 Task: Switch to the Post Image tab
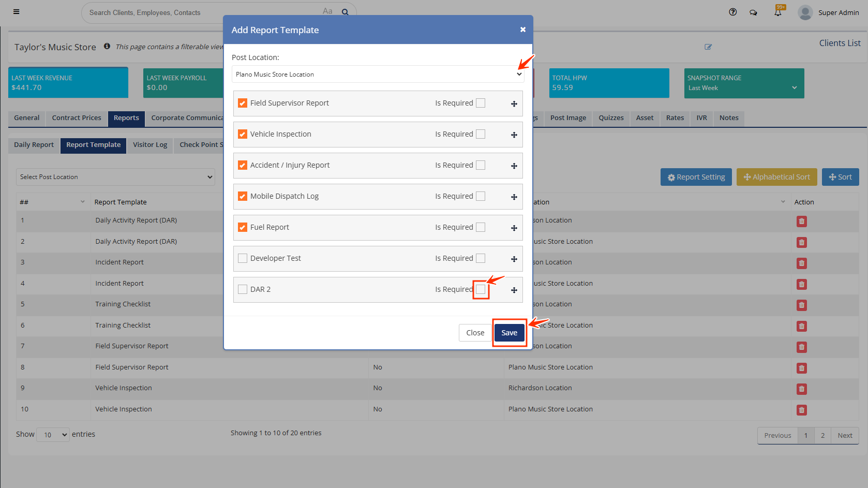[x=567, y=118]
